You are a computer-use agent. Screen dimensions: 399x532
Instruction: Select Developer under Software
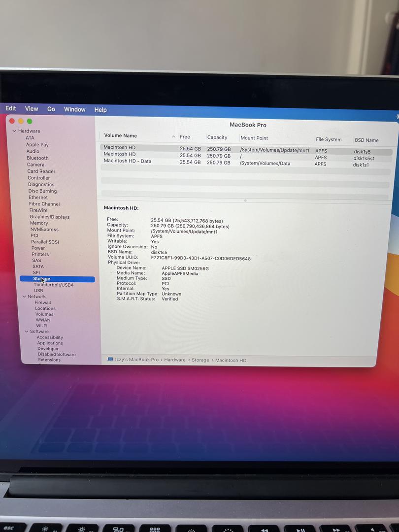click(x=48, y=349)
